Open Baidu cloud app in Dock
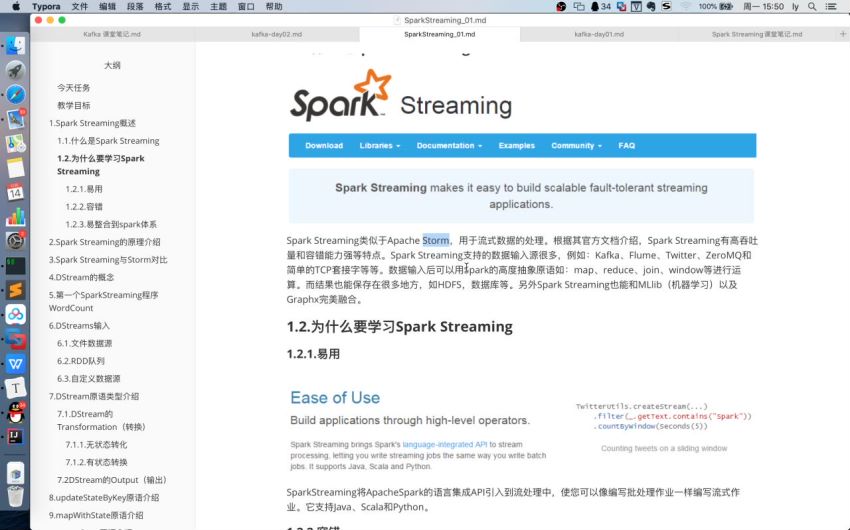 (15, 314)
